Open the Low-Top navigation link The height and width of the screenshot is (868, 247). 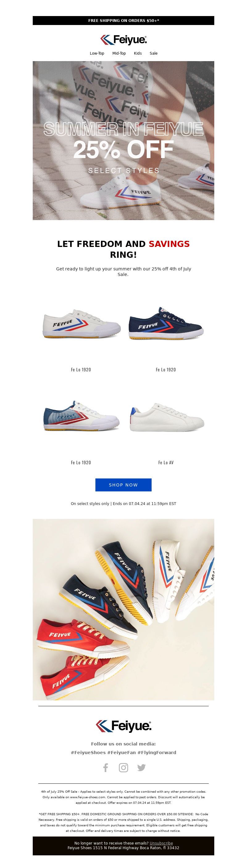[97, 53]
